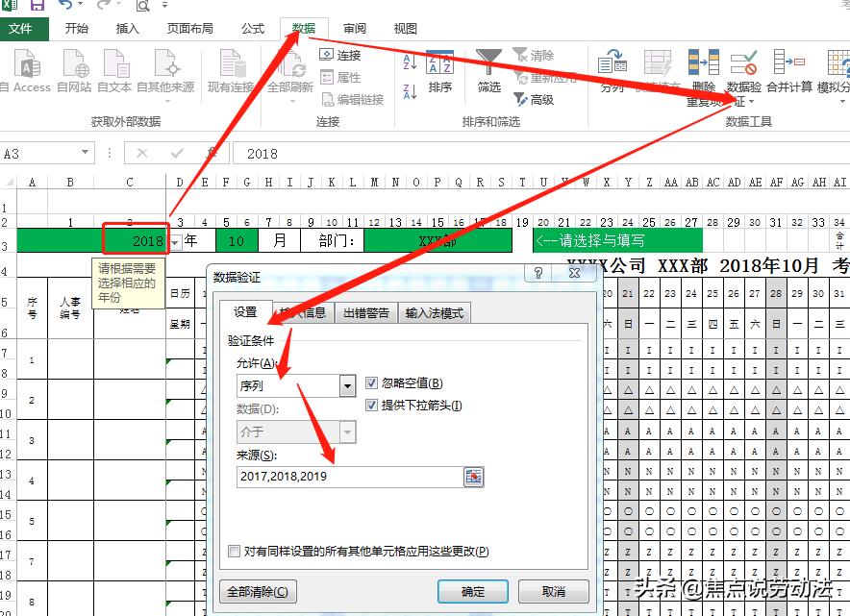The height and width of the screenshot is (616, 850).
Task: Sort descending Z to A icon
Action: point(410,91)
